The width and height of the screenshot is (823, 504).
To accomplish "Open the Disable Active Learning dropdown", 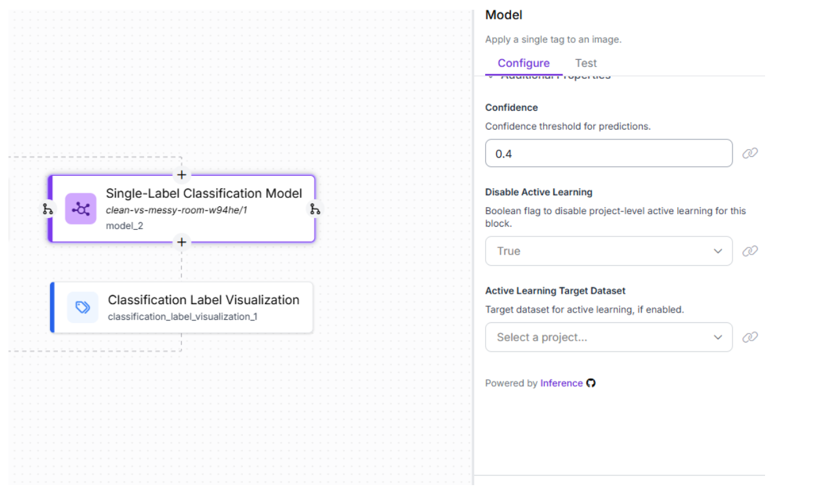I will (608, 251).
